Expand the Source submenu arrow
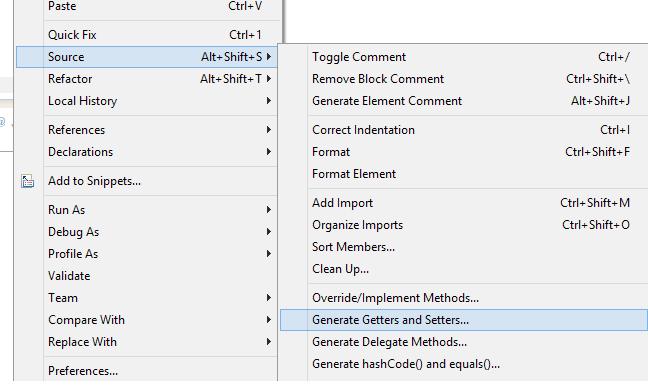 click(x=269, y=57)
